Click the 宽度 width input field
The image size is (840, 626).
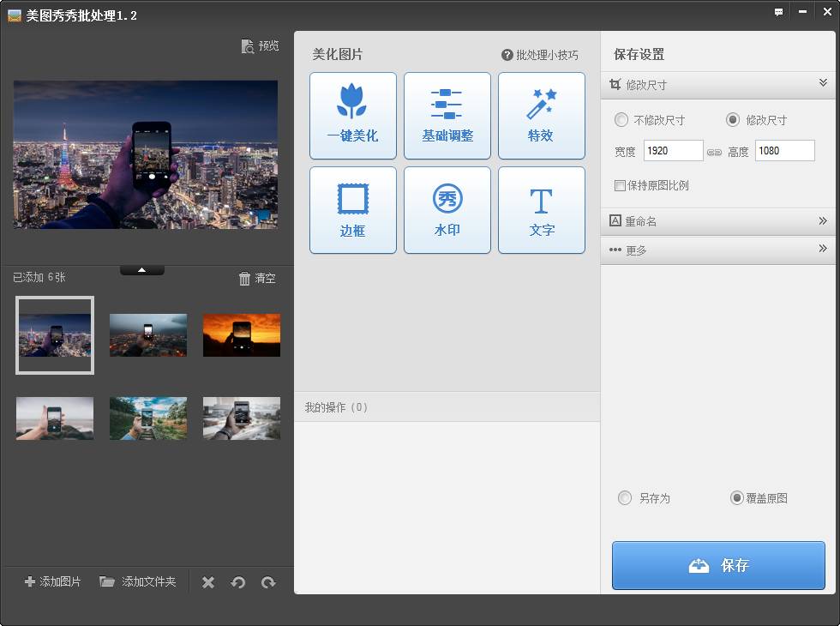pyautogui.click(x=673, y=151)
